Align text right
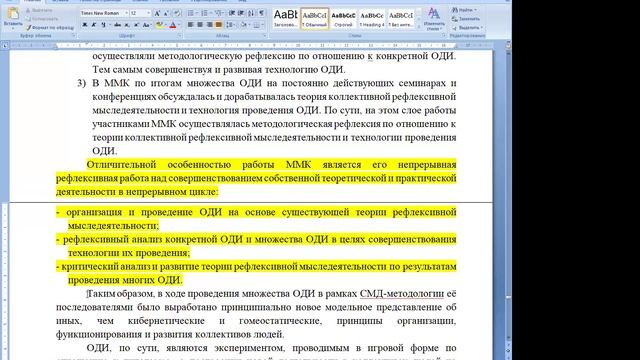 click(x=209, y=25)
